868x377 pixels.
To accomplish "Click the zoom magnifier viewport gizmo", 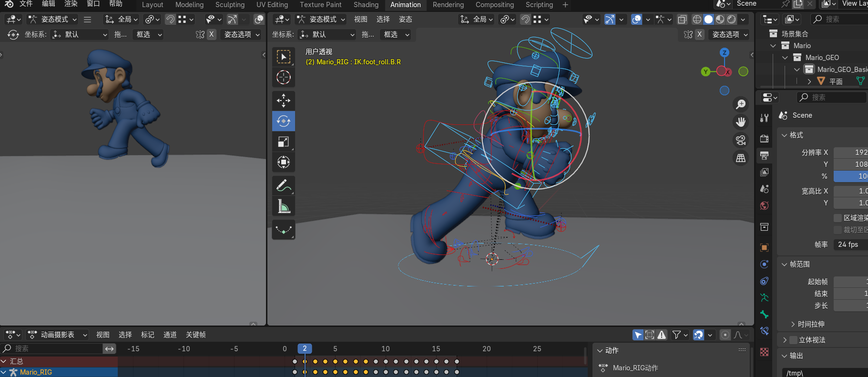I will click(741, 104).
